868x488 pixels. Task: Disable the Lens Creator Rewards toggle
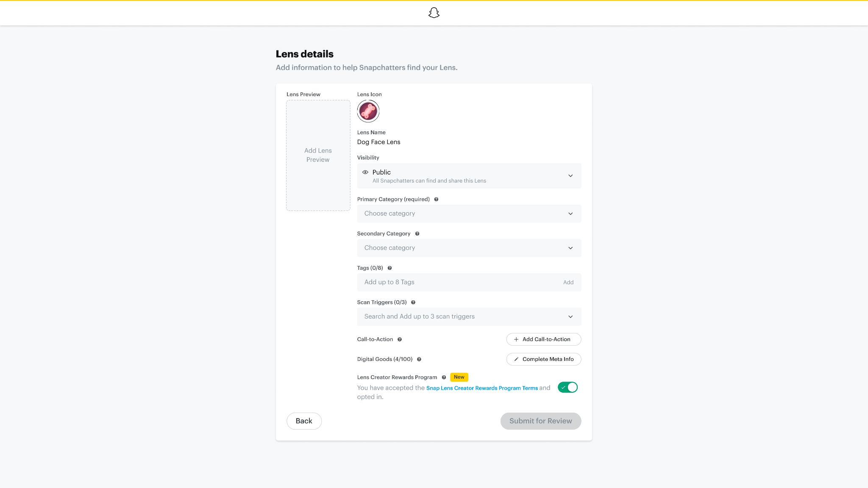[568, 388]
